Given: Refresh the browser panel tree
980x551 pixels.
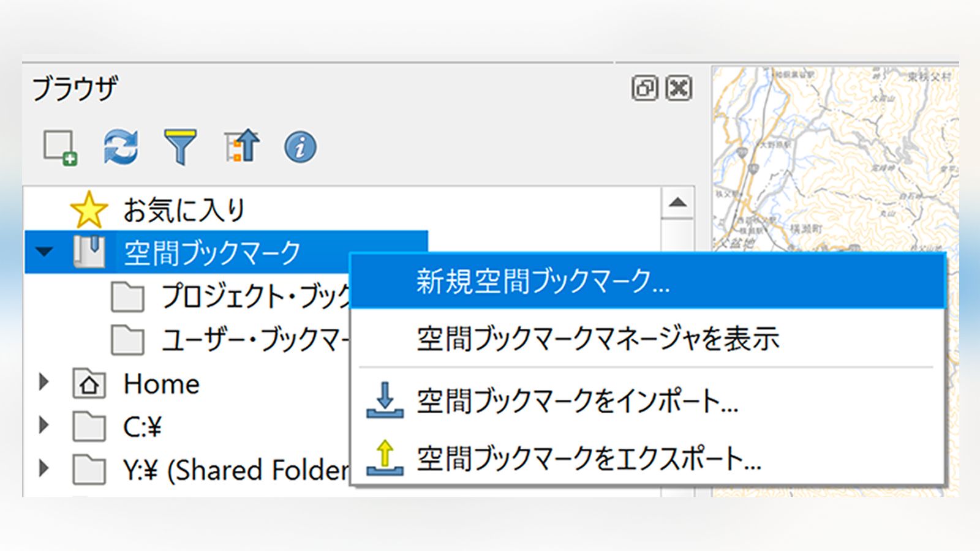Looking at the screenshot, I should click(x=121, y=147).
